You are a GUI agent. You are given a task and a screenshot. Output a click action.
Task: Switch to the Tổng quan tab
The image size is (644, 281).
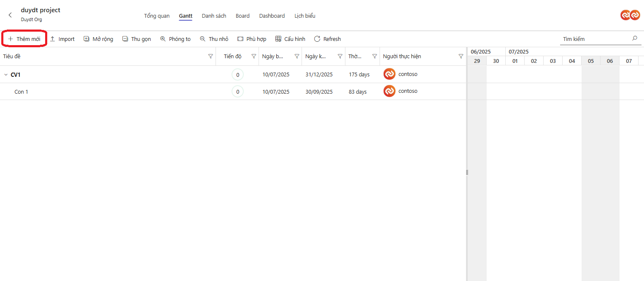click(x=156, y=16)
